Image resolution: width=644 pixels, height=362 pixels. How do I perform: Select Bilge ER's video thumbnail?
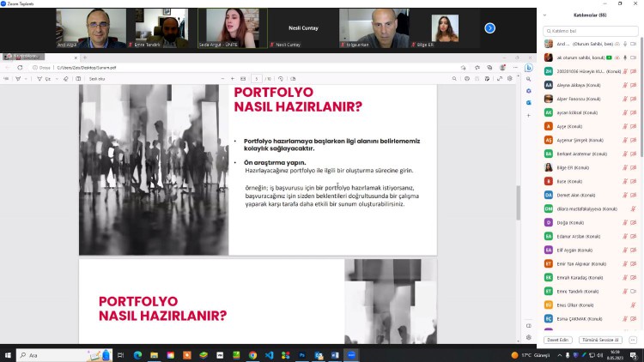coord(445,28)
